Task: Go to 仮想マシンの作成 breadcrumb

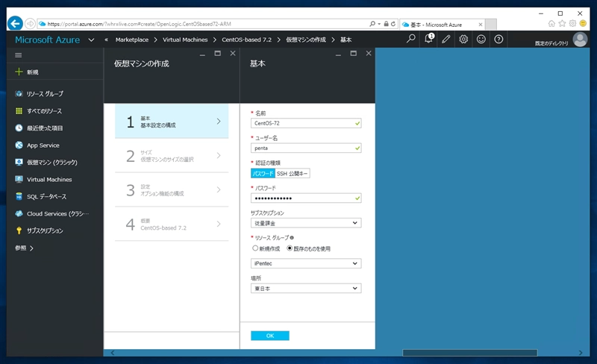Action: pyautogui.click(x=306, y=40)
